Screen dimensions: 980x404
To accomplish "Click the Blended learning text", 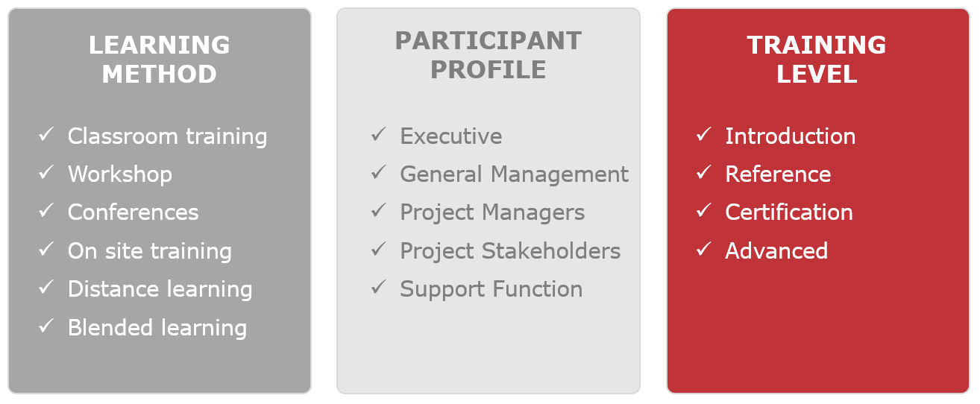I will (157, 328).
